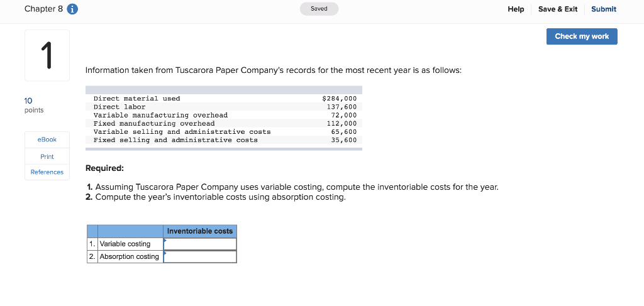
Task: Click the '10 points' label
Action: tap(34, 105)
